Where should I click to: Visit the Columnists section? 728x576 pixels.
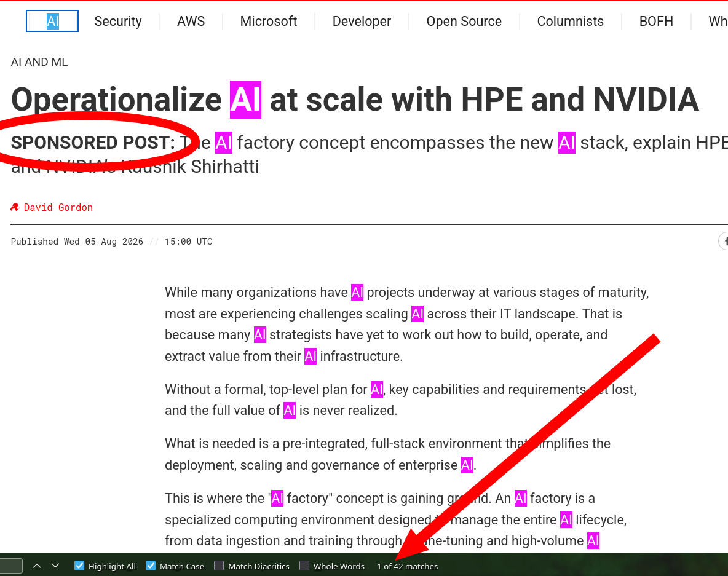pos(570,21)
